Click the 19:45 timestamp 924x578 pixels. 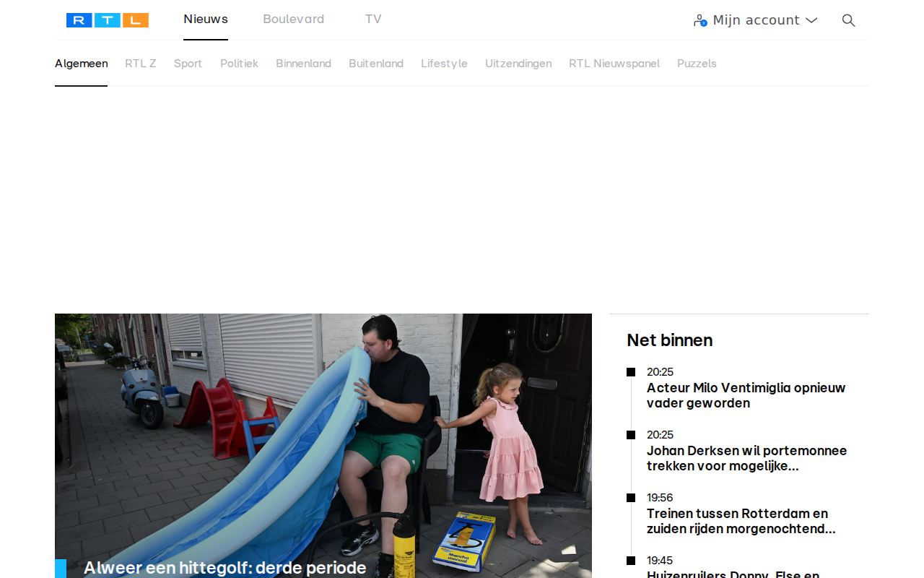pyautogui.click(x=660, y=561)
